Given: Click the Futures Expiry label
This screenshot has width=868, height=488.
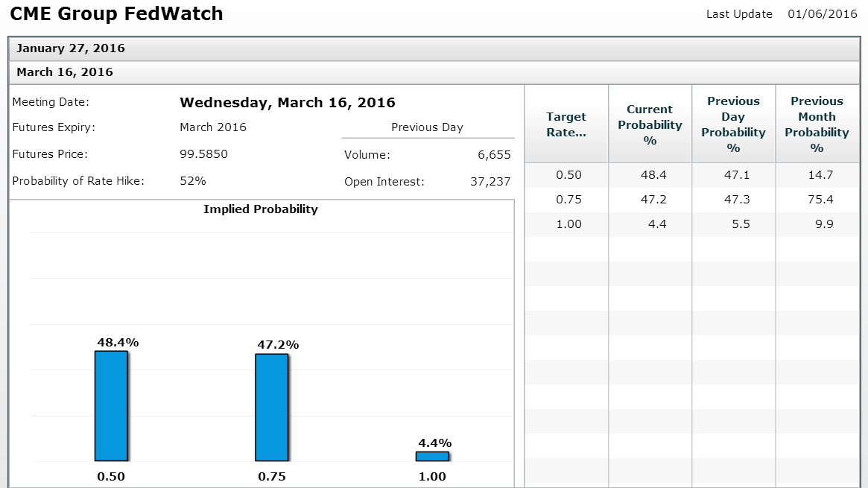Looking at the screenshot, I should click(54, 128).
